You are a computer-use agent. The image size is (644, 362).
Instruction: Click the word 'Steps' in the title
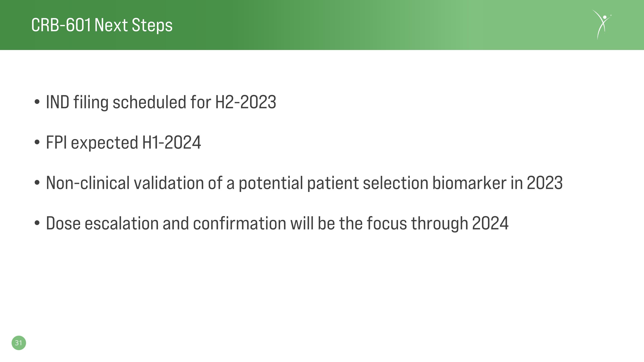click(152, 26)
